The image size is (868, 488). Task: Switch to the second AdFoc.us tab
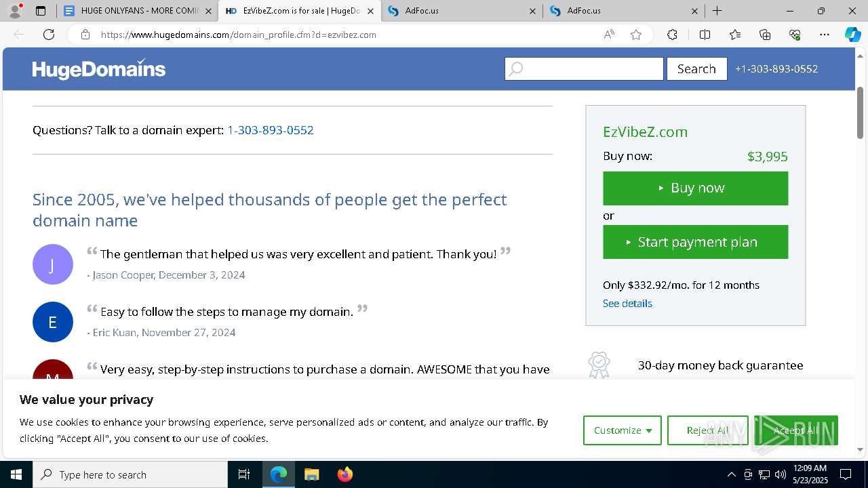[x=624, y=11]
